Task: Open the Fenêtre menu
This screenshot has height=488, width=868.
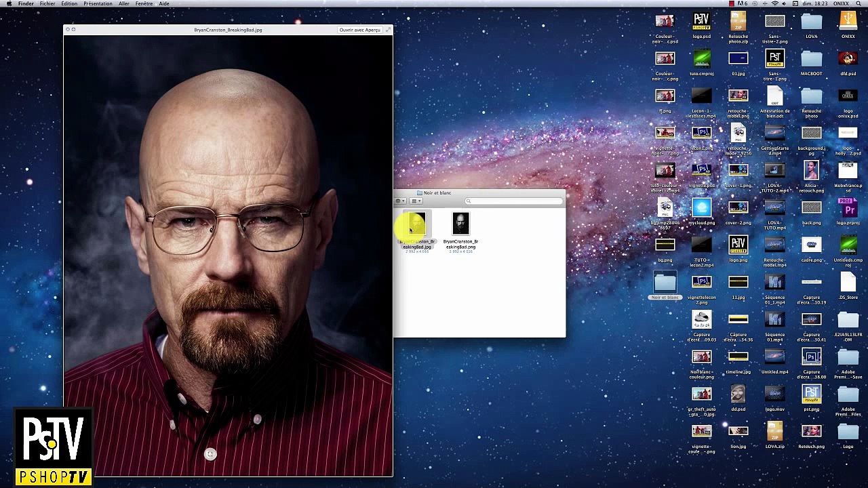Action: tap(144, 3)
